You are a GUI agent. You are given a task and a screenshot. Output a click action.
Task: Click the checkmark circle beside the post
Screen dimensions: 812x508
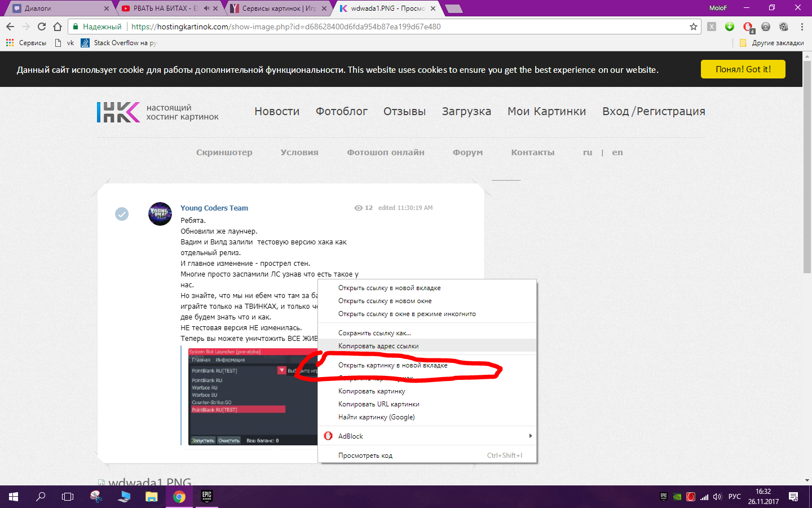point(122,214)
